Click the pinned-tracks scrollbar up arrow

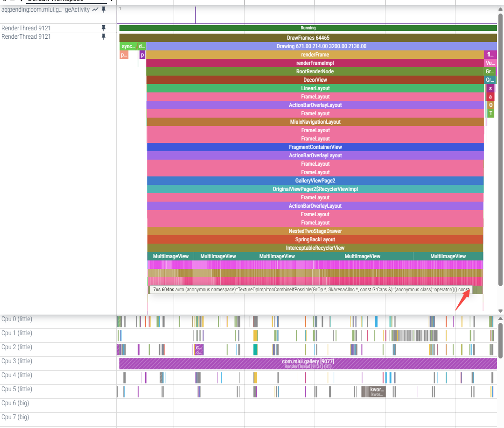[500, 9]
